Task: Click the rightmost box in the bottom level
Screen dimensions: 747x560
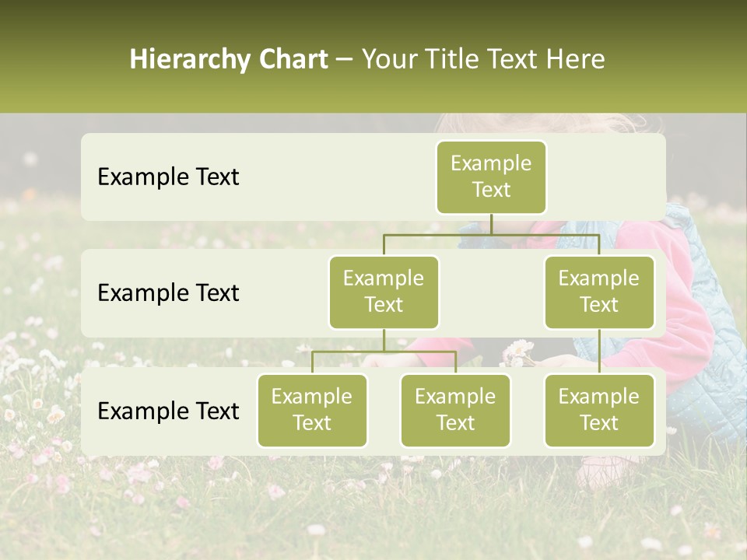Action: (x=598, y=410)
